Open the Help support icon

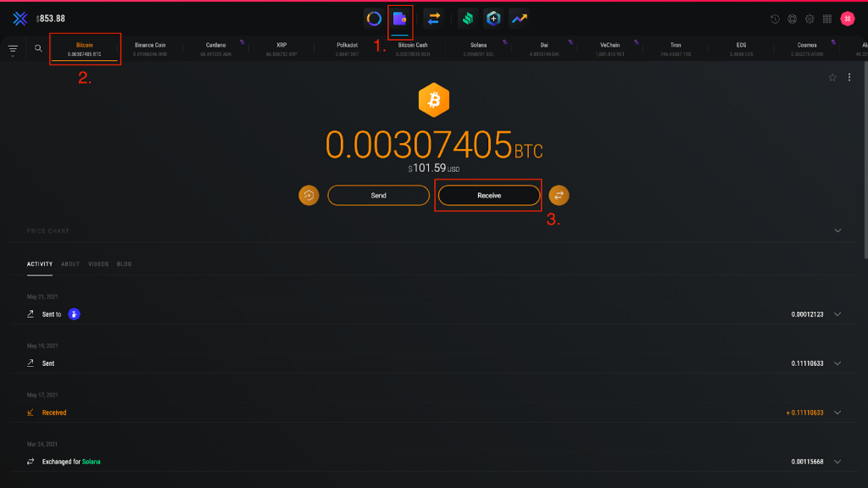(x=793, y=19)
